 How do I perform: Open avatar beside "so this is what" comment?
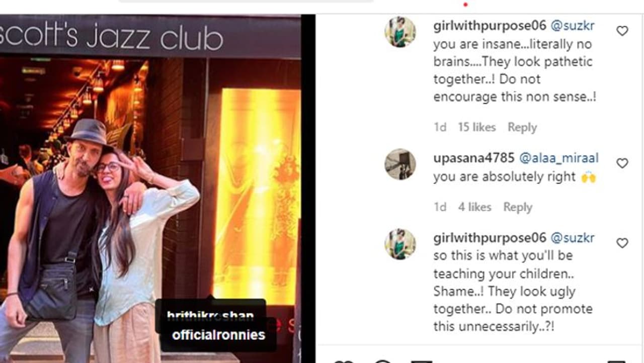click(400, 244)
